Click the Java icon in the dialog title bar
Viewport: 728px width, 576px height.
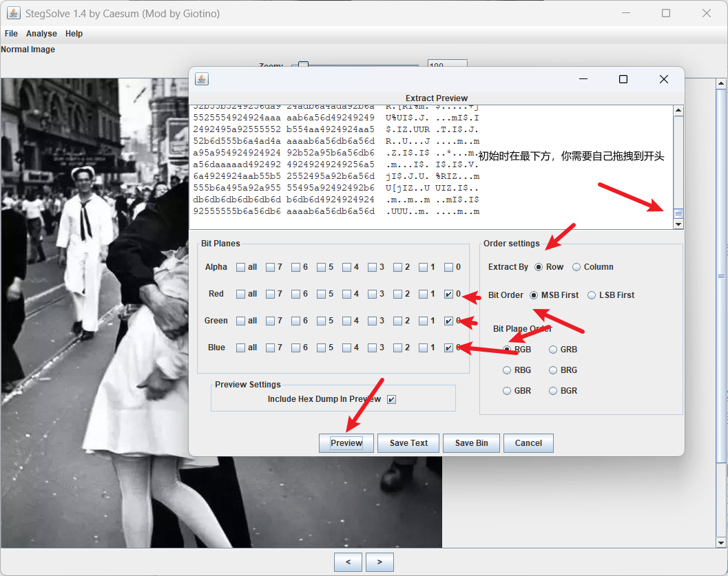click(201, 79)
